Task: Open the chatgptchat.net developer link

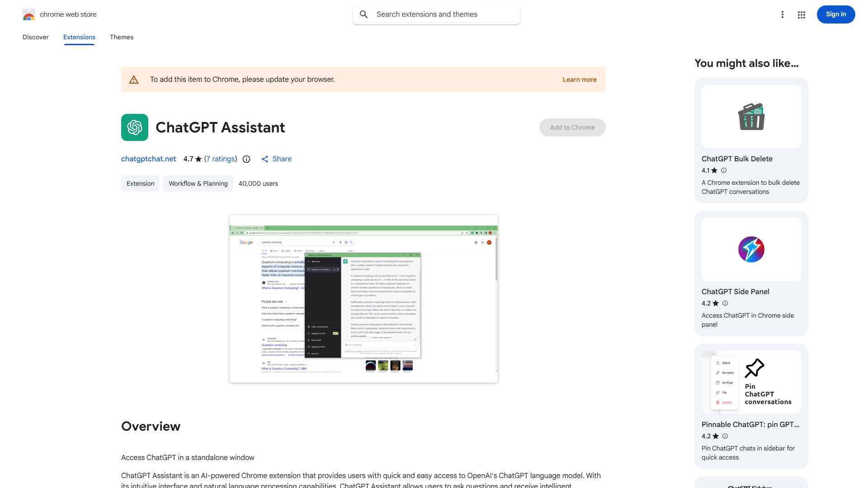Action: click(x=148, y=159)
